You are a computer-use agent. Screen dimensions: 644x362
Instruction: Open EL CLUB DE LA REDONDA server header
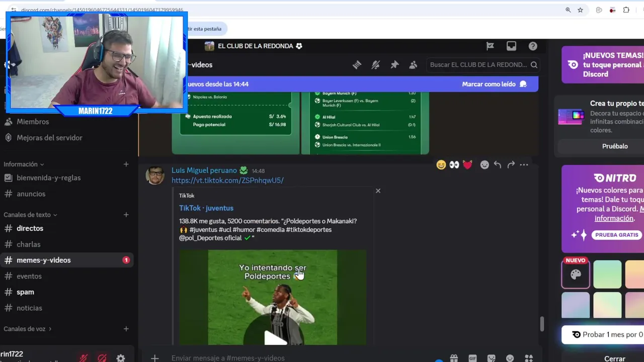[254, 46]
